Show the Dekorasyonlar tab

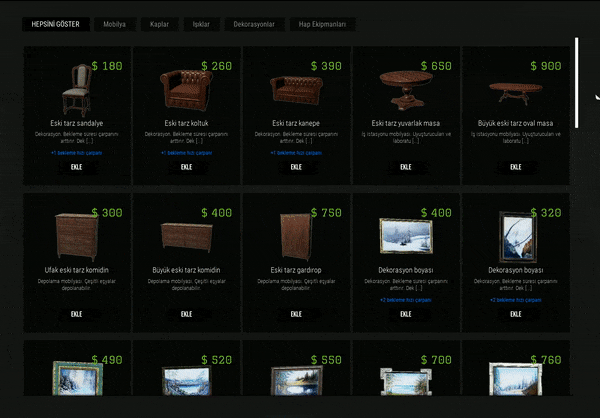[x=254, y=24]
